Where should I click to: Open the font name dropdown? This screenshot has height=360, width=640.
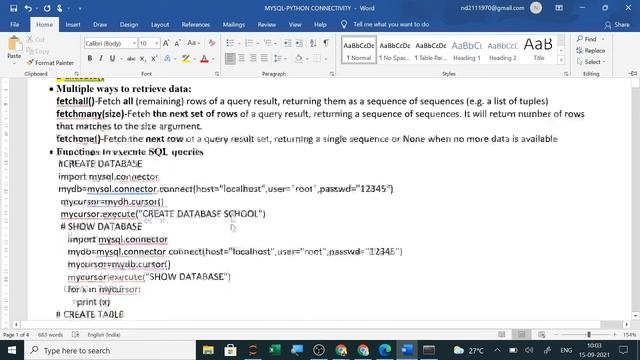(134, 43)
